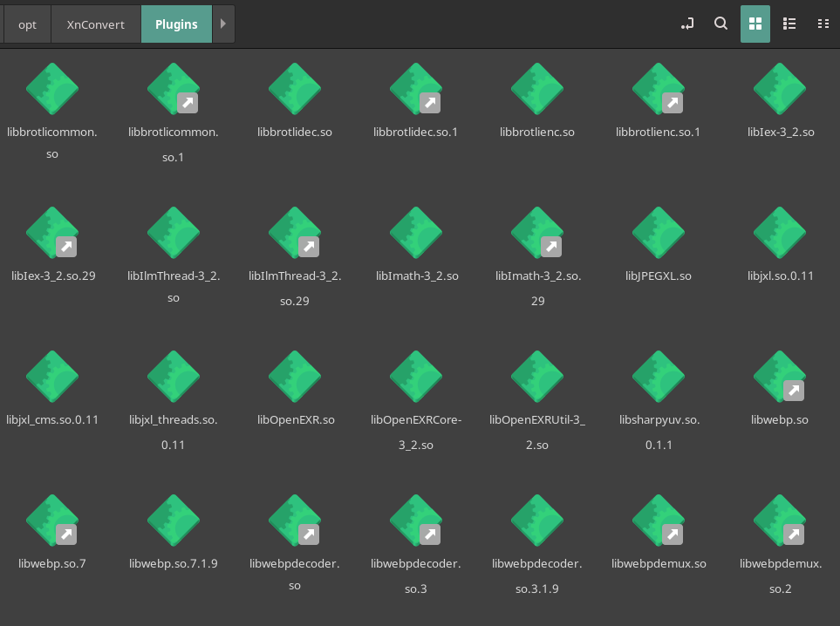
Task: Select libsharpyuv.so.0.1.1 file icon
Action: 659,377
